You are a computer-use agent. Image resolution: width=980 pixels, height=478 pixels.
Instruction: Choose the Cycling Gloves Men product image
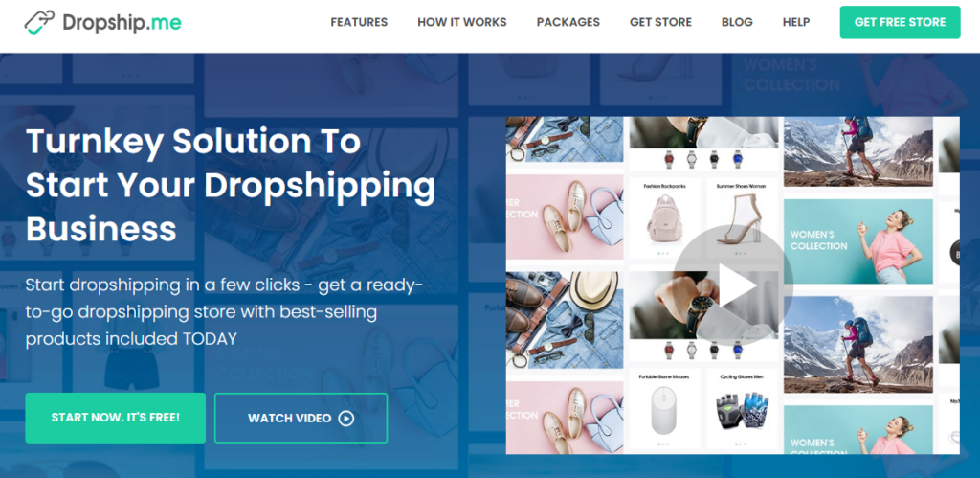pyautogui.click(x=742, y=411)
